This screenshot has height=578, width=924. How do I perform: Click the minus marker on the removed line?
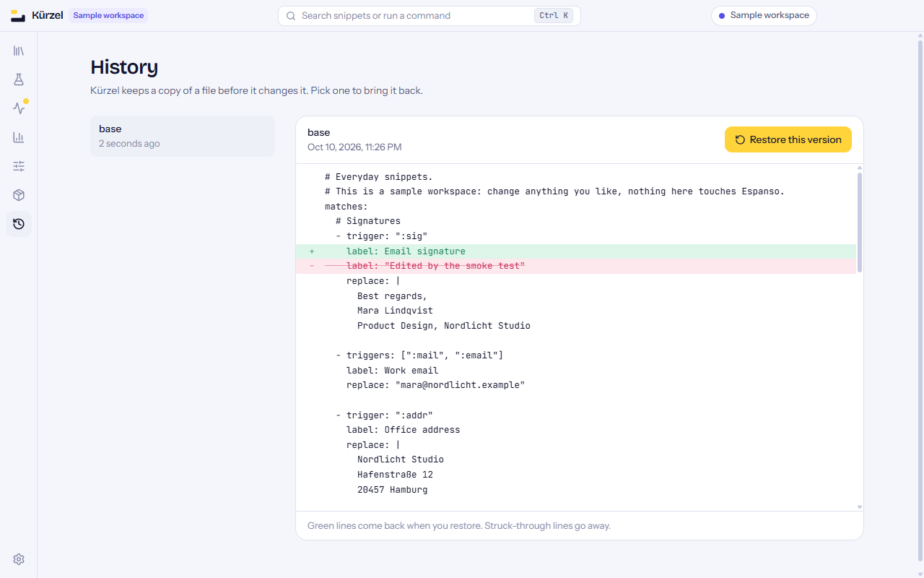(x=312, y=266)
